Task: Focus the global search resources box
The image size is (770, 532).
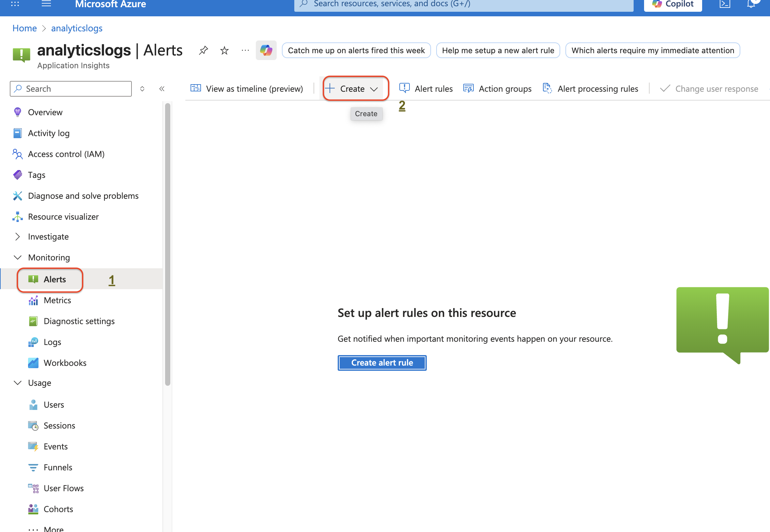Action: tap(463, 4)
